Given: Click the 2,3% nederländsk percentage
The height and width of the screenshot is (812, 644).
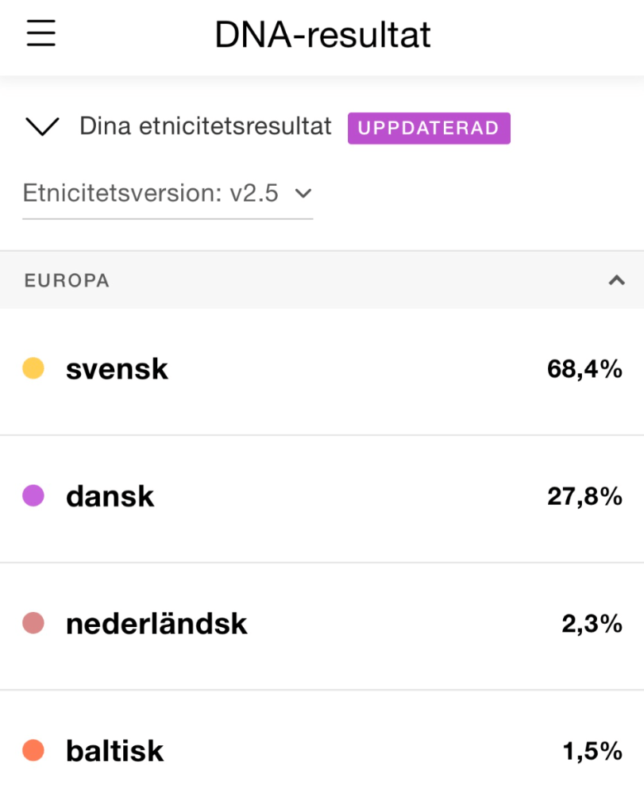Looking at the screenshot, I should [x=592, y=625].
